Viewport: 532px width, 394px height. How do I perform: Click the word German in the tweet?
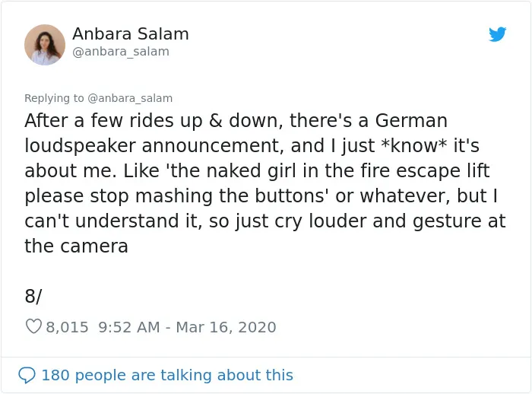[x=411, y=121]
